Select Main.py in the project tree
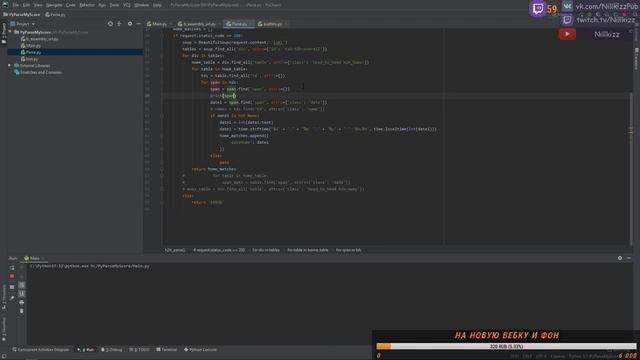Viewport: 640px width, 360px height. coord(31,46)
